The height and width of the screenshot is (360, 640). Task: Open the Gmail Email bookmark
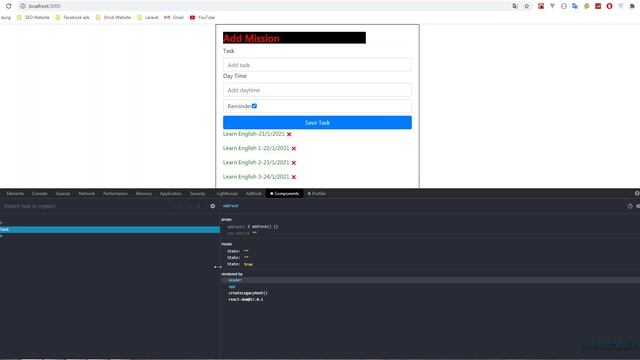(174, 18)
